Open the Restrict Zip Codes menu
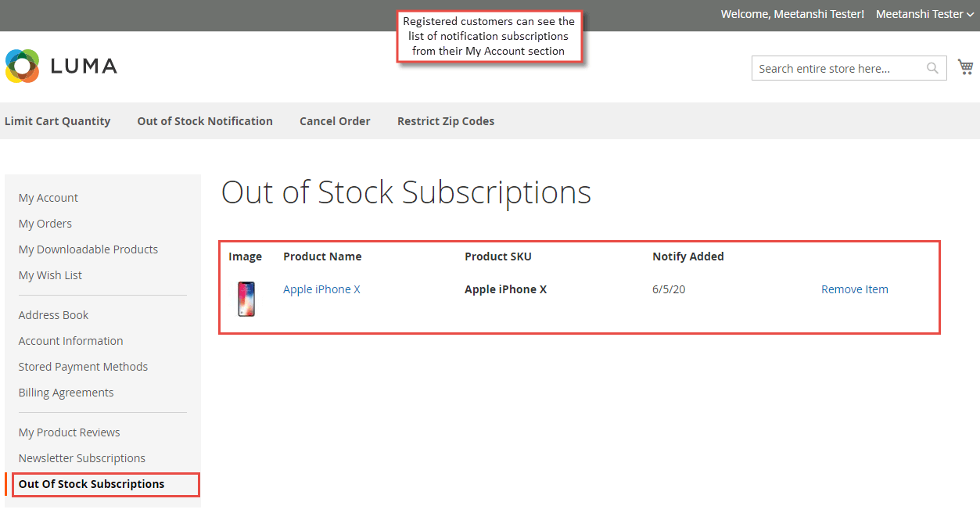Image resolution: width=980 pixels, height=513 pixels. pos(446,121)
